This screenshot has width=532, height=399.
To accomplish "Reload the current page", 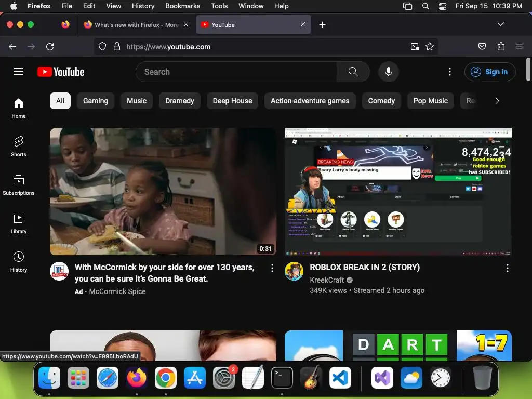I will coord(50,46).
